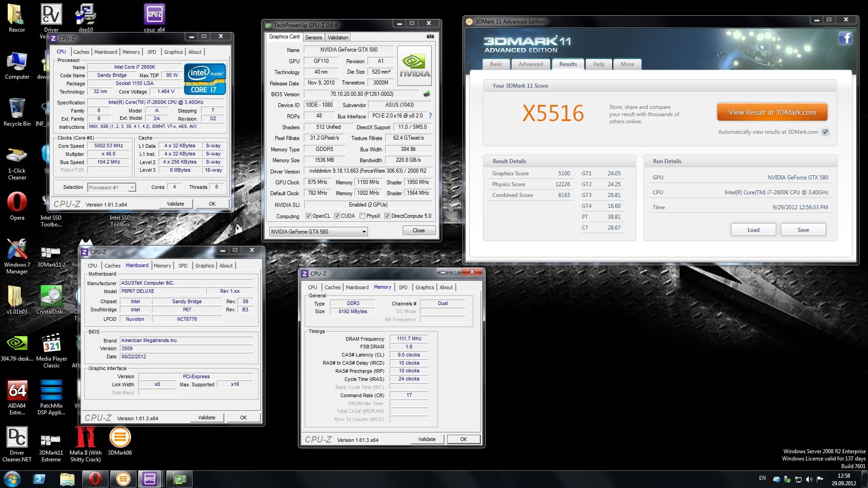
Task: Open the NVIDIA 304.79 driver installer icon
Action: [17, 348]
